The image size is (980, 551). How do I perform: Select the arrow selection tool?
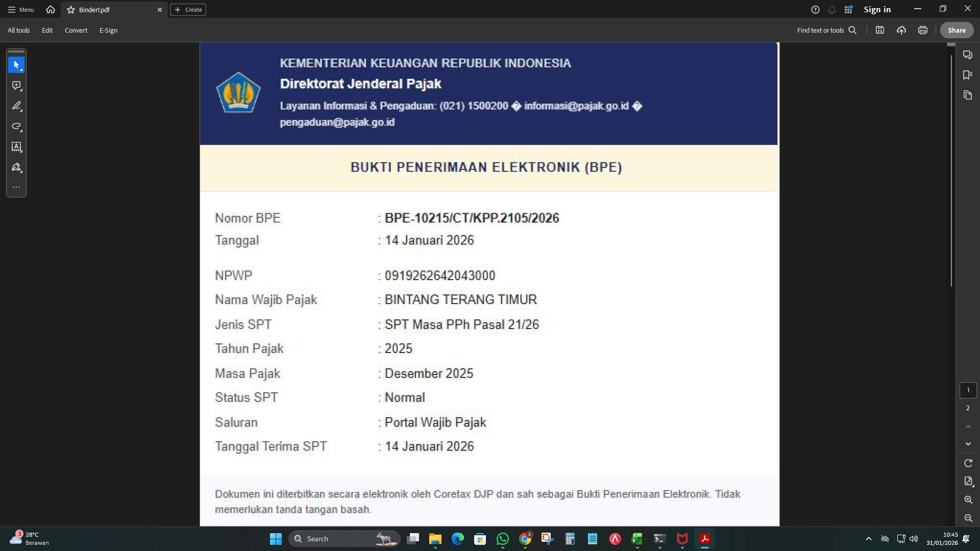[16, 65]
